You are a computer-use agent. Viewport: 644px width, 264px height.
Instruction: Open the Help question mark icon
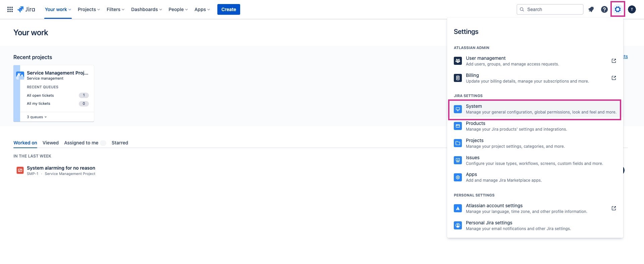click(604, 9)
